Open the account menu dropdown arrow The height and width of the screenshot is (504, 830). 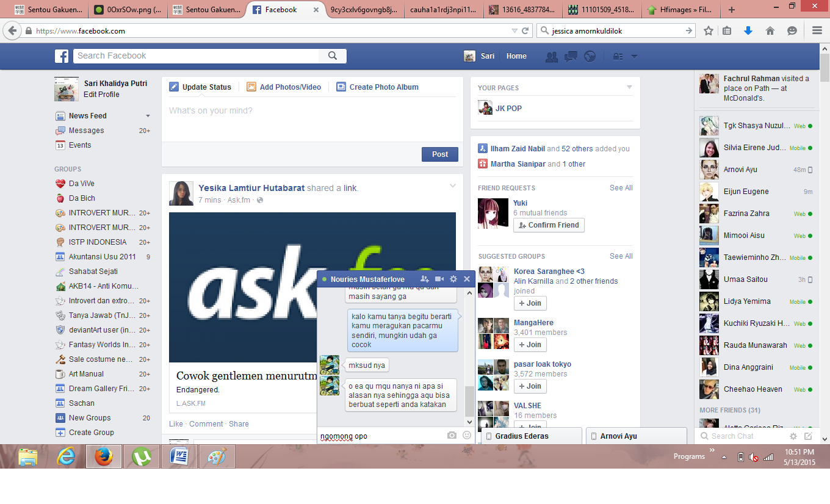(635, 56)
